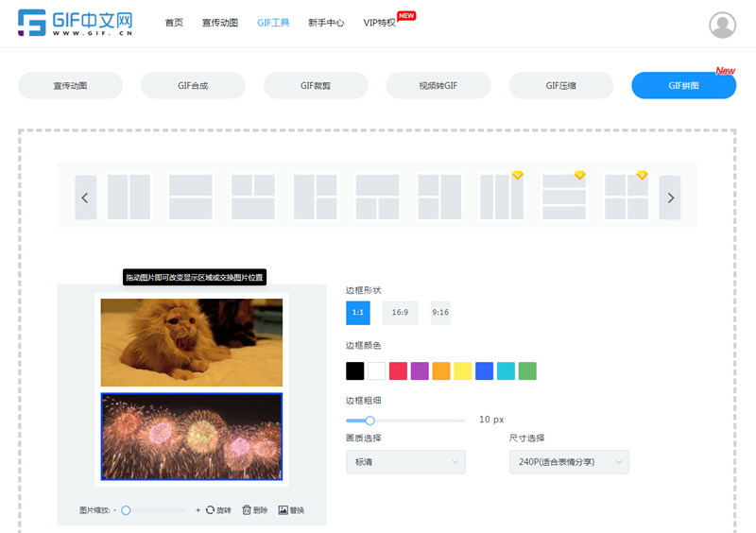Image resolution: width=756 pixels, height=533 pixels.
Task: Click the 图片缩放 image zoom slider handle
Action: click(126, 510)
